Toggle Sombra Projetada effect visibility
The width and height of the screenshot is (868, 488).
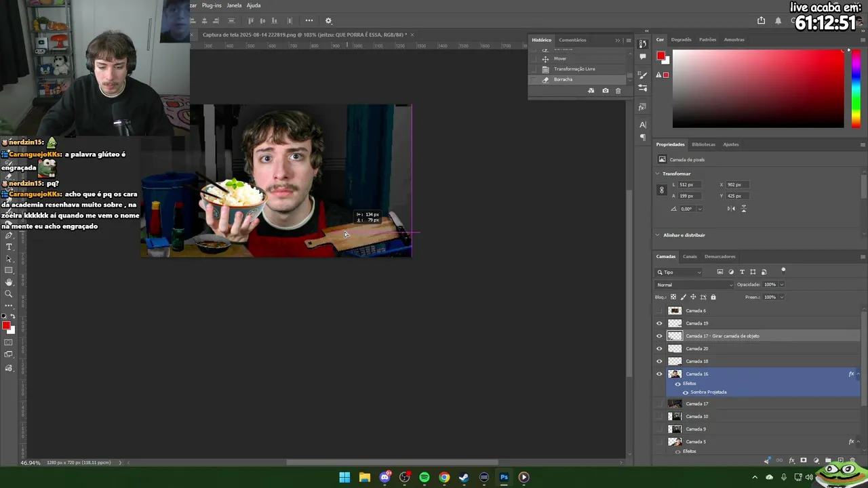click(686, 392)
